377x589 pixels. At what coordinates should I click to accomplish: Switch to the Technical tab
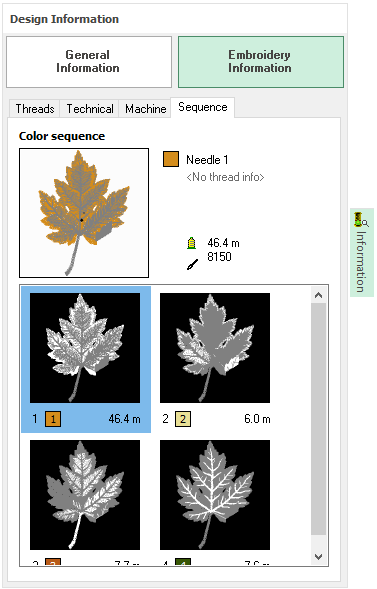click(90, 109)
